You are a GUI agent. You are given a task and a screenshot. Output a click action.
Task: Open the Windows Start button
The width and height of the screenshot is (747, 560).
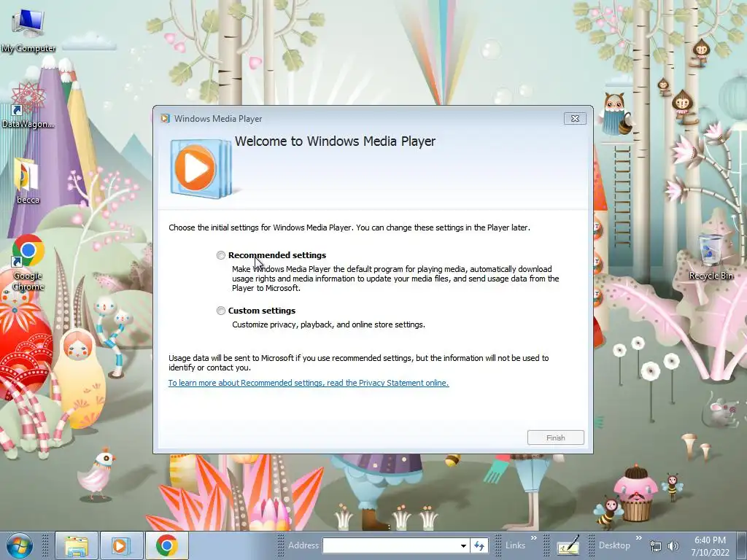20,545
